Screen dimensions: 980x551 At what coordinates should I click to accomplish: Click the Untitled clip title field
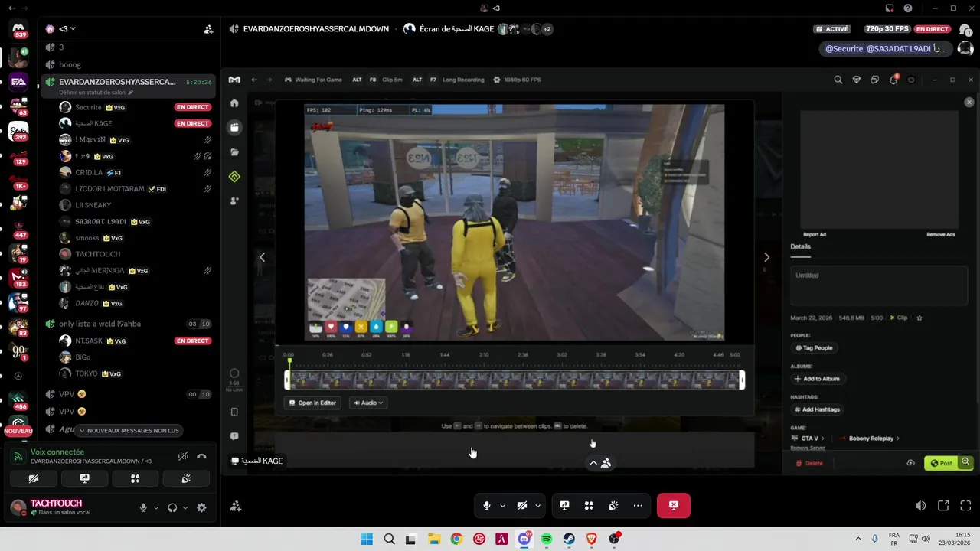click(879, 285)
